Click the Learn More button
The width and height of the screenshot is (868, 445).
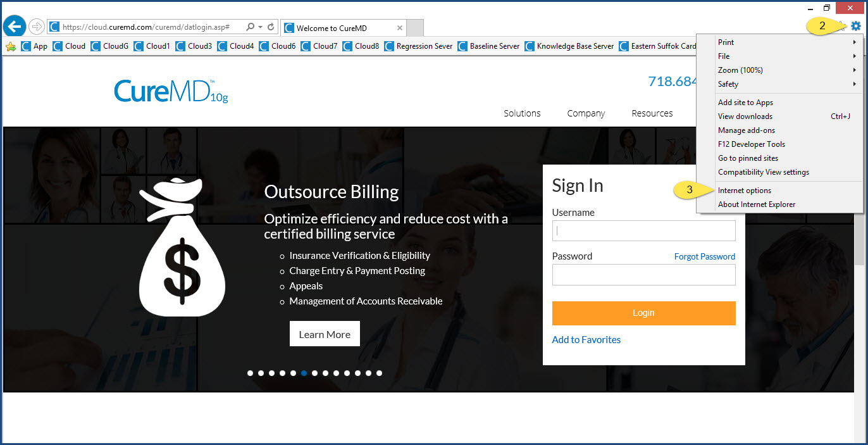(x=325, y=334)
